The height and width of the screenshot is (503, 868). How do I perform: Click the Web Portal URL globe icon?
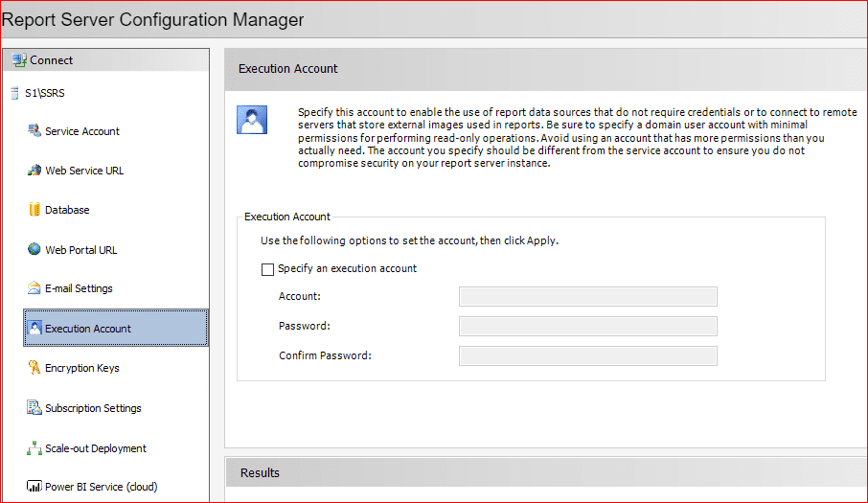[34, 250]
